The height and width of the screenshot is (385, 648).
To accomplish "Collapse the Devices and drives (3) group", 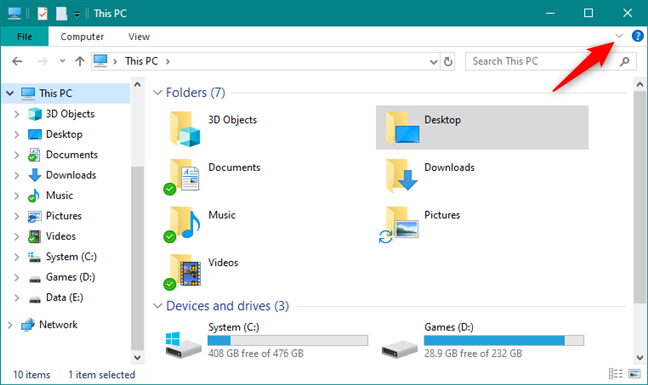I will click(157, 306).
